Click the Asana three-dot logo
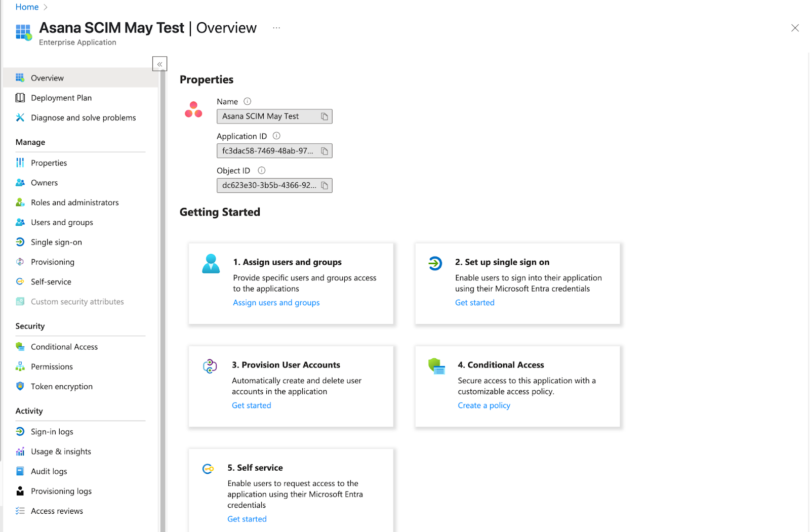The image size is (810, 532). 193,109
